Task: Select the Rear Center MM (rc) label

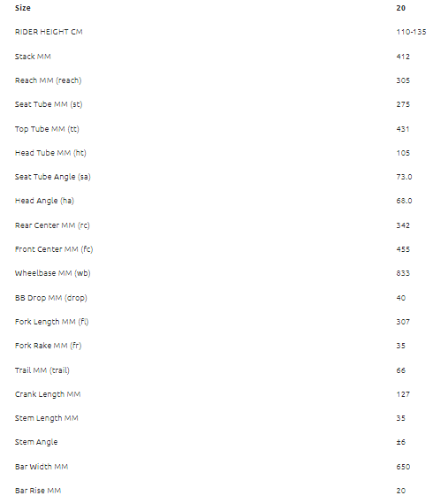Action: pos(52,225)
